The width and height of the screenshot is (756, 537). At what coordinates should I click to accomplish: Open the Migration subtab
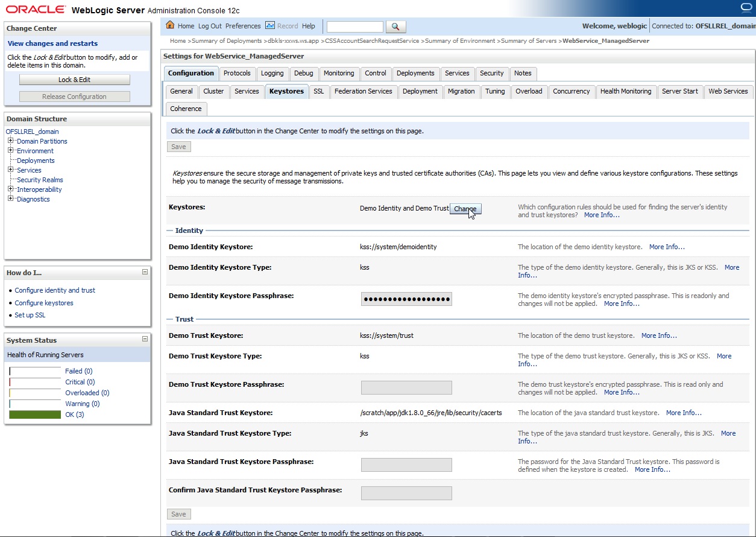pyautogui.click(x=461, y=91)
